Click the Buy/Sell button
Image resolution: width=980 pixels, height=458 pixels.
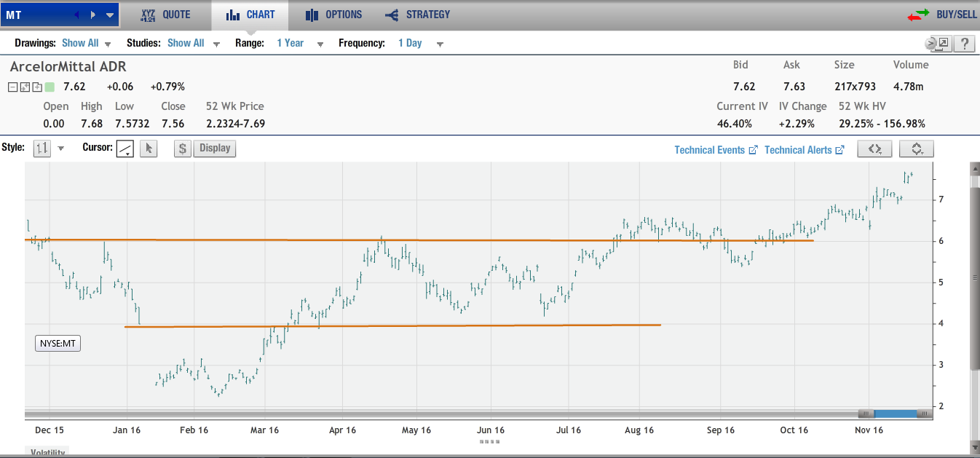point(942,15)
